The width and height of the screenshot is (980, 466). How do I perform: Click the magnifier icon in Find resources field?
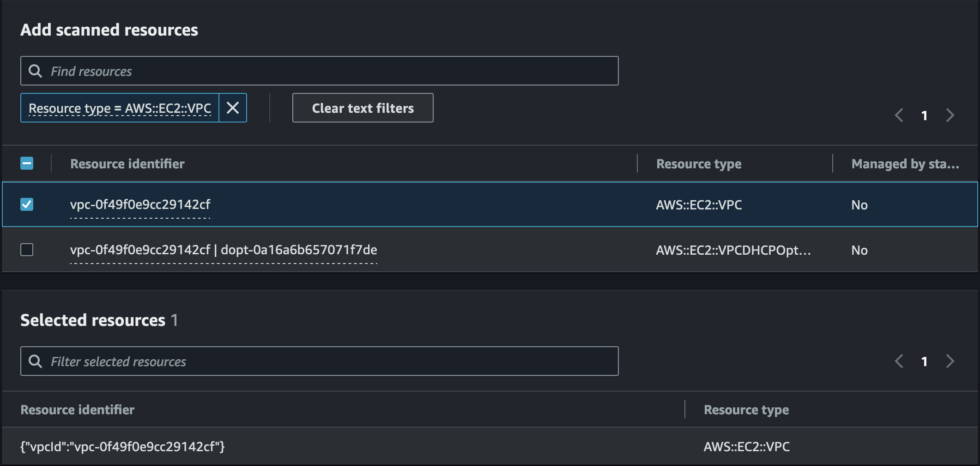35,71
